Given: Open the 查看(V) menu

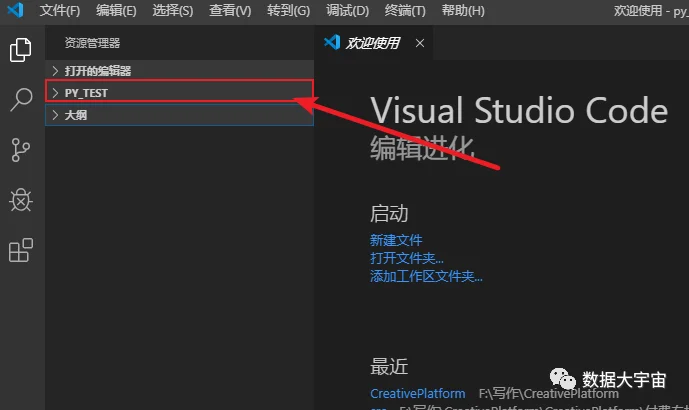Looking at the screenshot, I should (230, 10).
